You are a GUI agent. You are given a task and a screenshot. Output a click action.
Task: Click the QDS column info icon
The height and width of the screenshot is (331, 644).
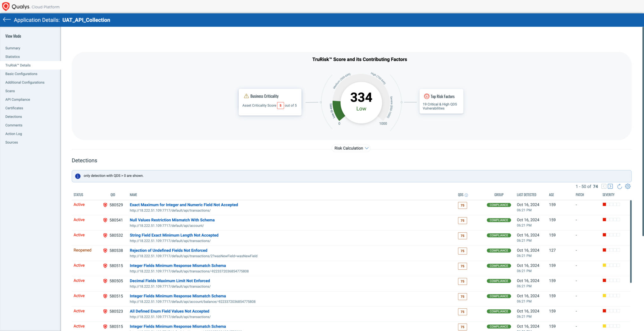tap(466, 195)
